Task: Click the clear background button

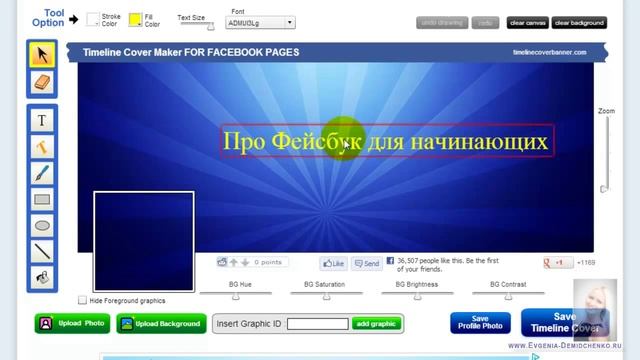Action: coord(579,23)
